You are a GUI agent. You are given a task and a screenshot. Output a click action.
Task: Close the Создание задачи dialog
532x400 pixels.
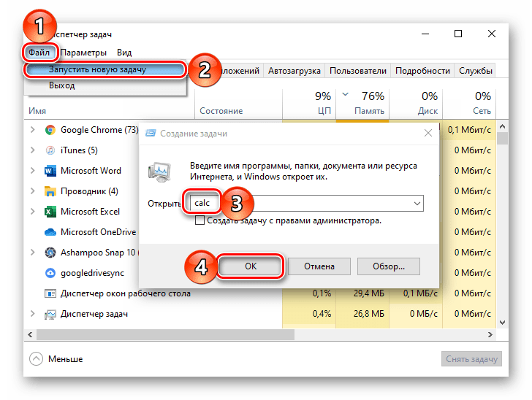(x=428, y=134)
